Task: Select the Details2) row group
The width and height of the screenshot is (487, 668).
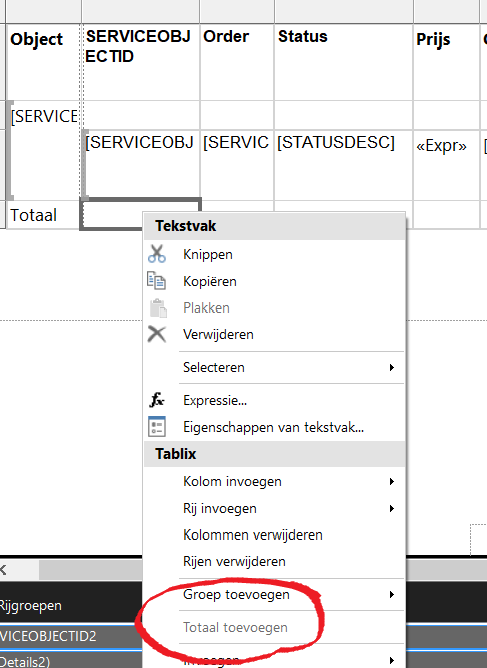Action: [x=71, y=660]
